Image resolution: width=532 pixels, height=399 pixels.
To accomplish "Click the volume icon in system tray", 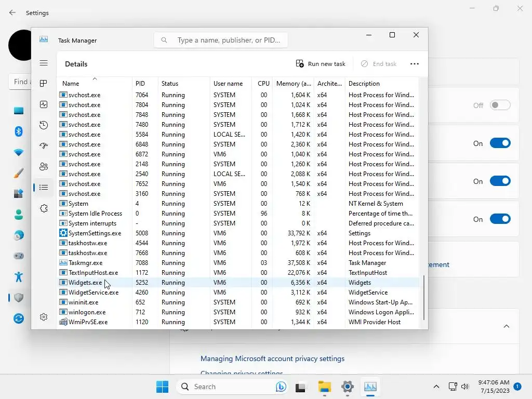I will [465, 387].
